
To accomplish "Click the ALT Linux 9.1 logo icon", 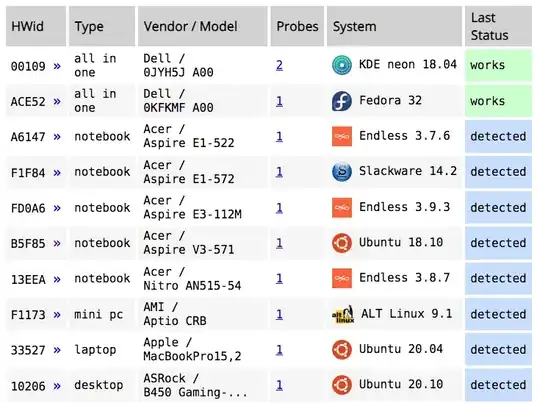I will click(343, 314).
